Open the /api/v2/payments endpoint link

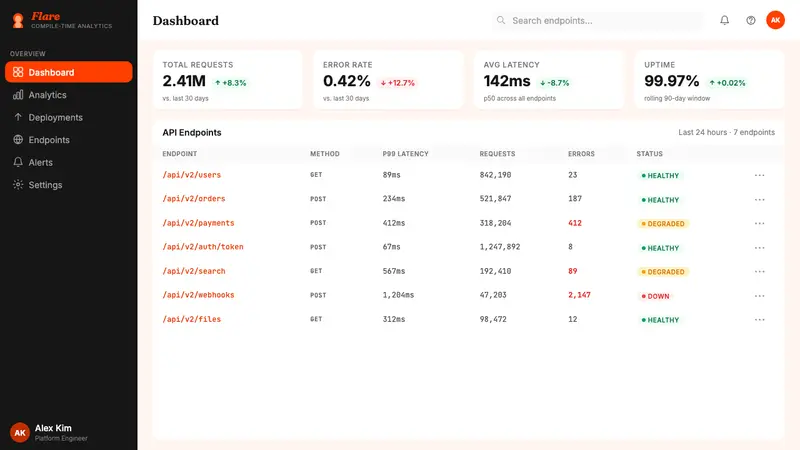pyautogui.click(x=198, y=222)
